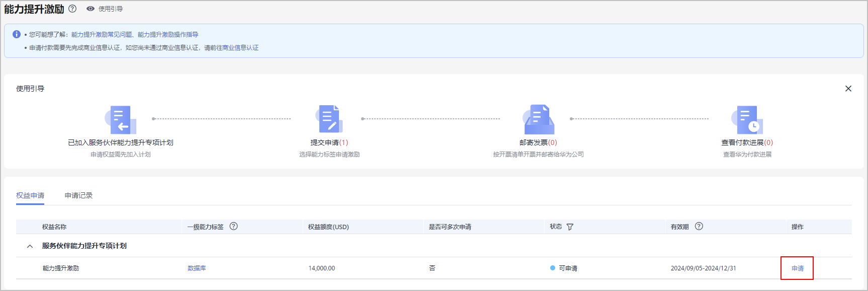
Task: Select 邮寄发票(0) step label
Action: click(539, 142)
